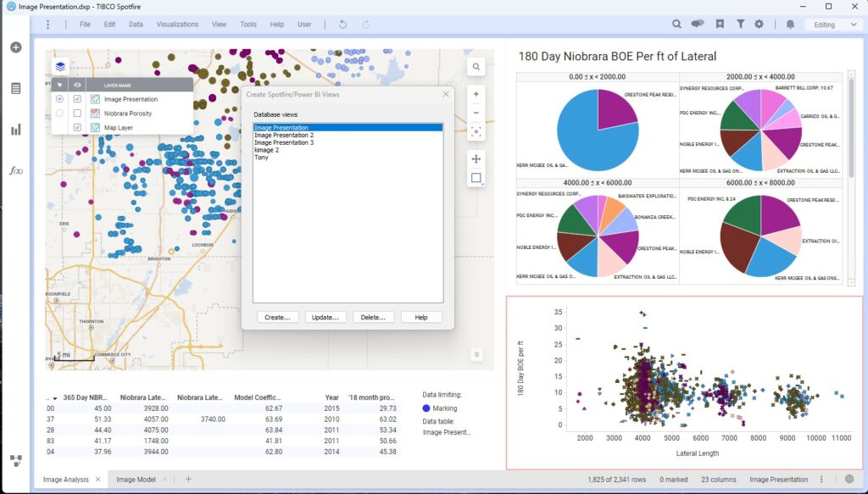
Task: Open the Tools menu
Action: (x=248, y=25)
